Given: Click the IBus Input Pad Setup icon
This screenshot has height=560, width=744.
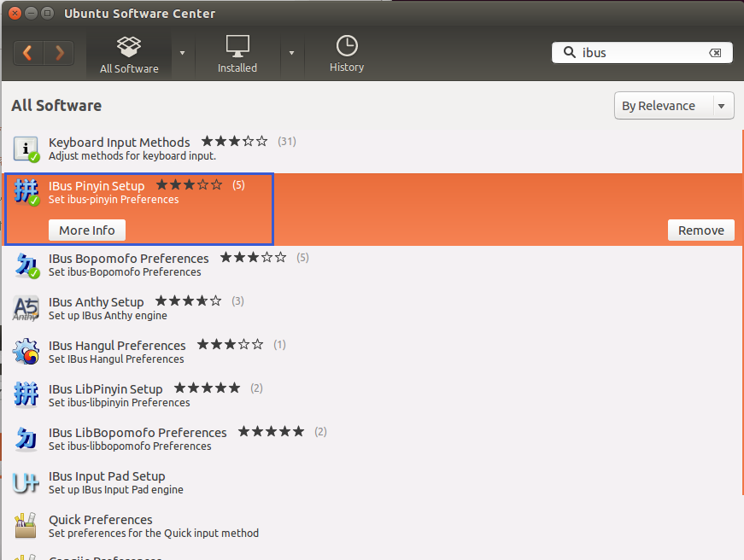Looking at the screenshot, I should [x=26, y=482].
